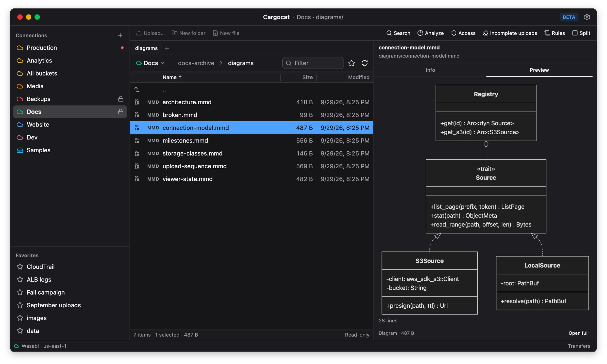This screenshot has width=607, height=364.
Task: Select the diagrams tab
Action: click(x=146, y=48)
